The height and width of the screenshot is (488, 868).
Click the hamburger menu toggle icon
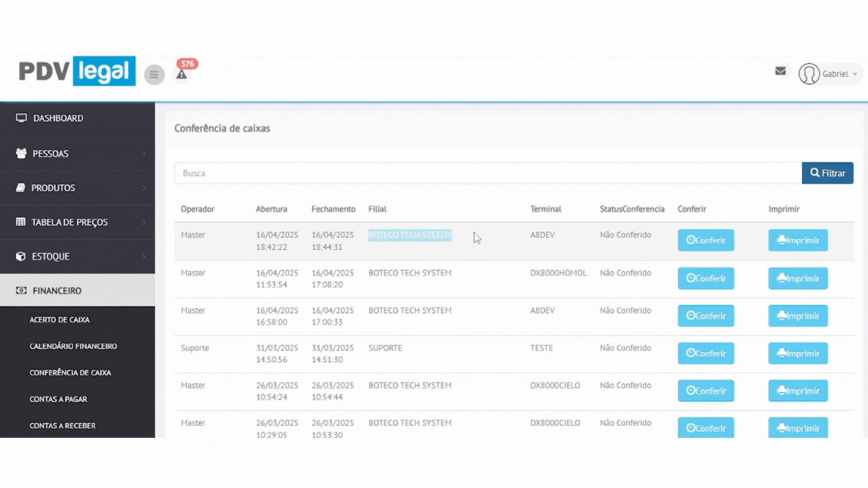click(154, 75)
